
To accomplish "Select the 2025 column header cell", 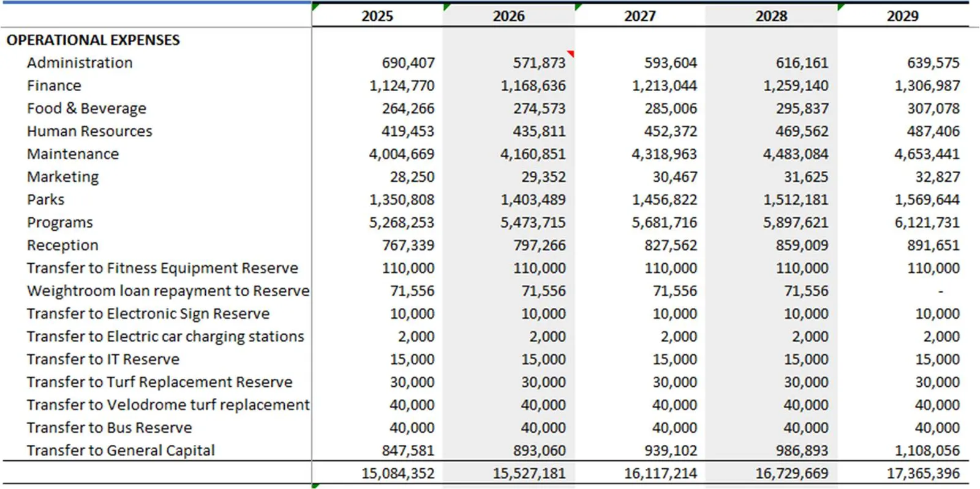I will point(377,16).
